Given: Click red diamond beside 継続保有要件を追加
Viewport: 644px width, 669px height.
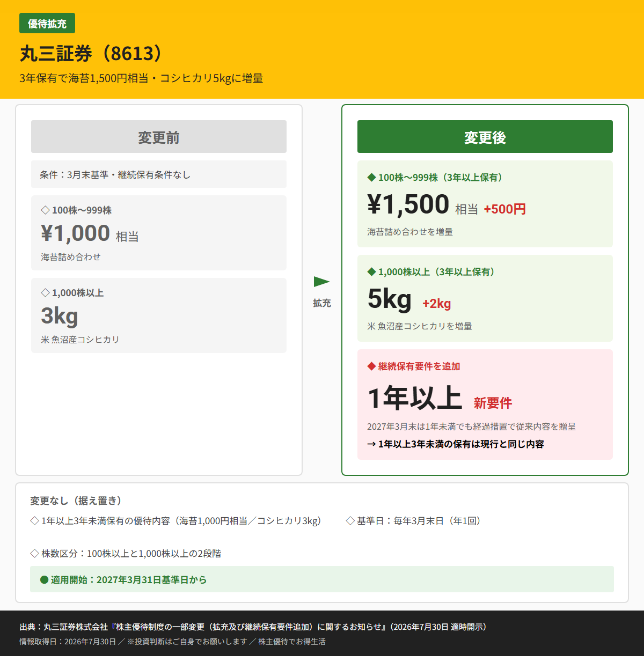Looking at the screenshot, I should (x=371, y=366).
